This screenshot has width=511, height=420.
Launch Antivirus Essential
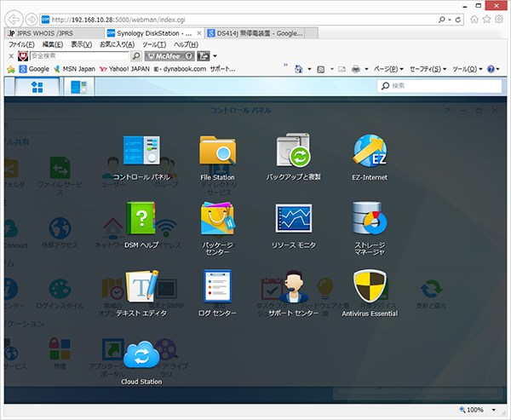coord(370,286)
